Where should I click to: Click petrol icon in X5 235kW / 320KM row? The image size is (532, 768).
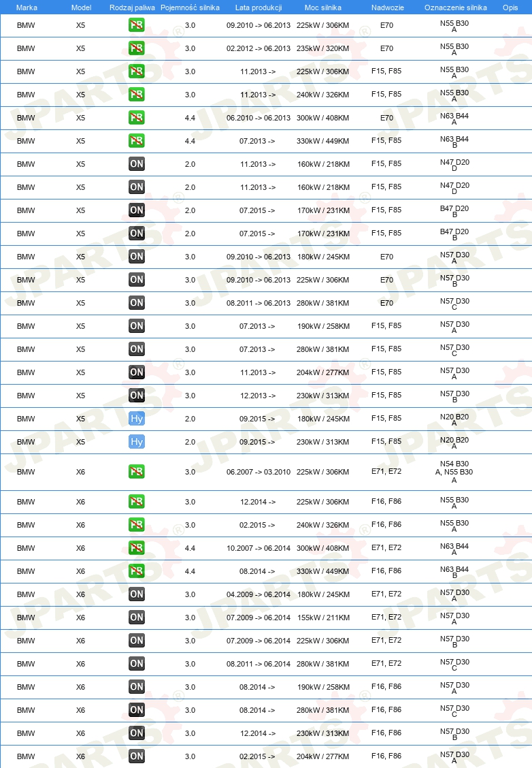coord(137,48)
